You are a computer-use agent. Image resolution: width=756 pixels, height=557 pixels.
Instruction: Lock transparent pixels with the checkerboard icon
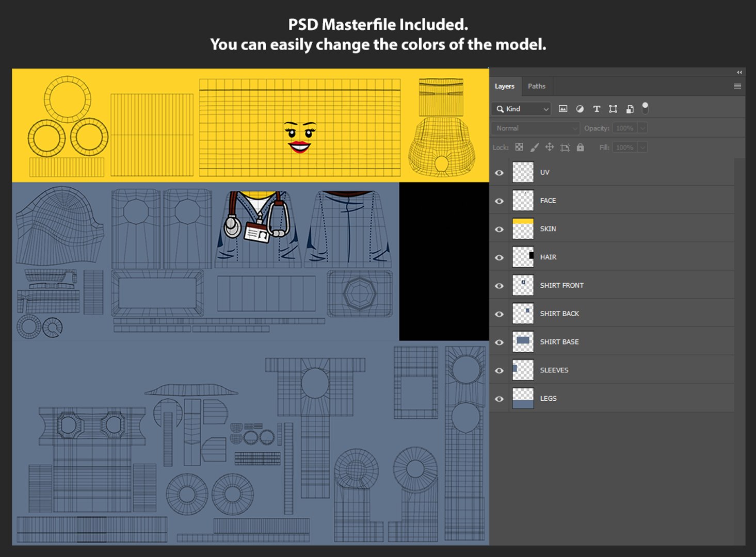[x=519, y=148]
